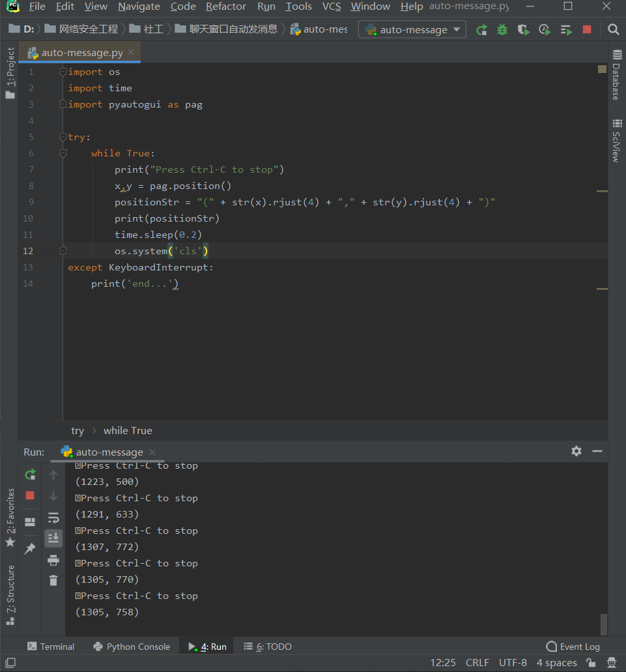Image resolution: width=626 pixels, height=672 pixels.
Task: Toggle pin tab in the Run panel
Action: (30, 549)
